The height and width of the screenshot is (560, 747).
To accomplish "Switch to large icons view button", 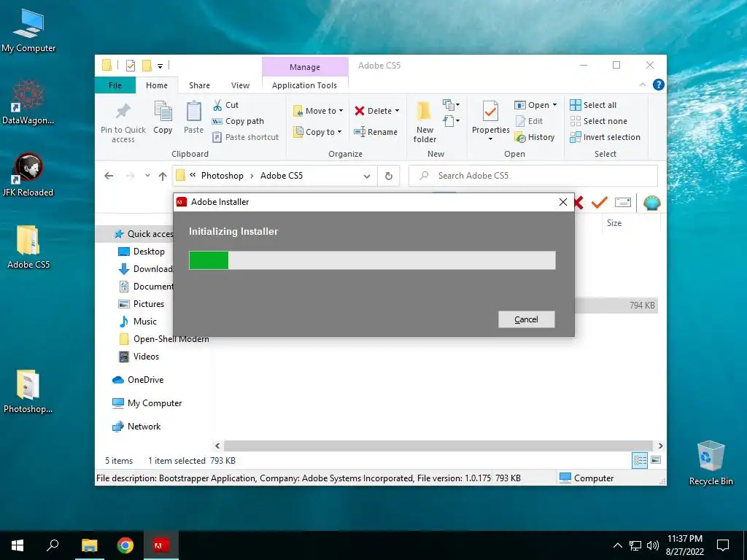I will (x=656, y=460).
